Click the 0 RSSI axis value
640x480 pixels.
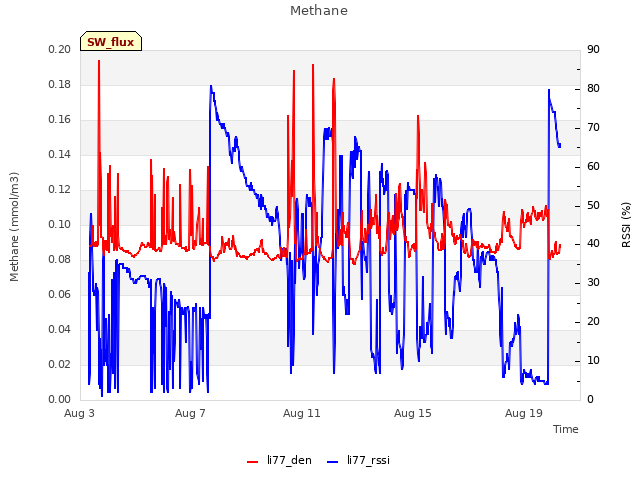590,399
